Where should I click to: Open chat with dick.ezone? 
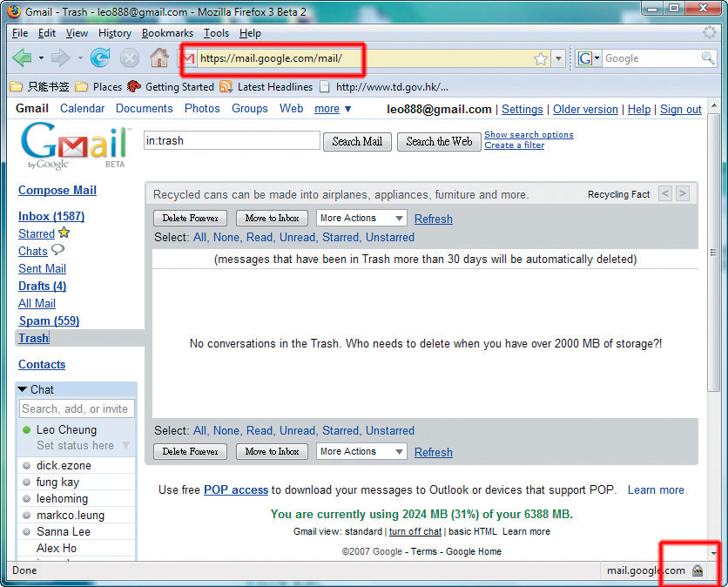[64, 465]
